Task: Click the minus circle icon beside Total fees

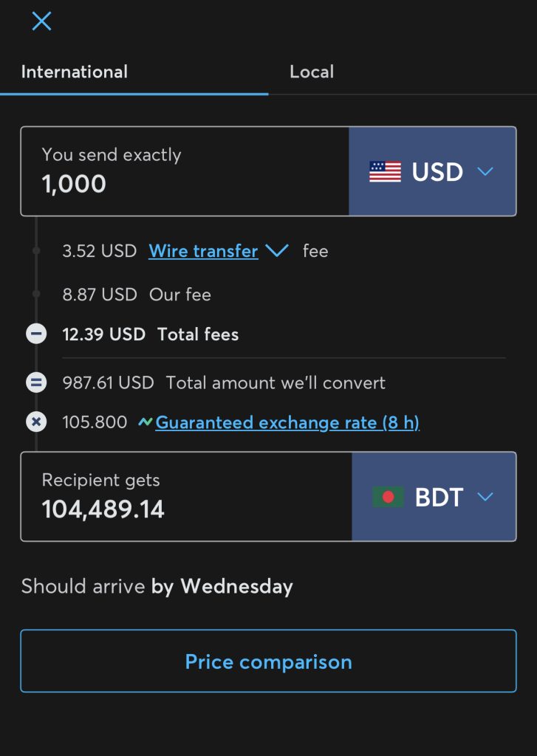Action: (x=35, y=334)
